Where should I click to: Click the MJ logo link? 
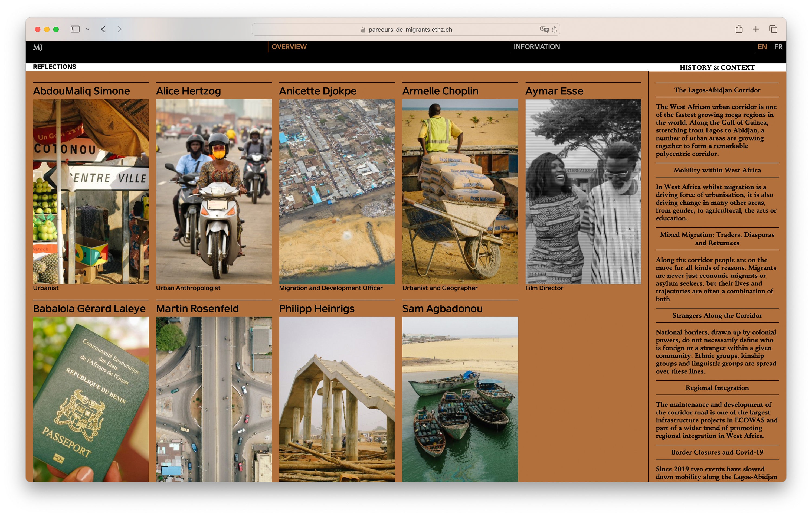pos(38,47)
